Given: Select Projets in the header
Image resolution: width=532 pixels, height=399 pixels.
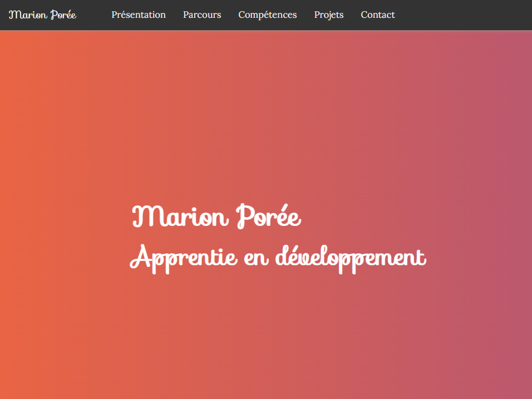Looking at the screenshot, I should point(328,15).
